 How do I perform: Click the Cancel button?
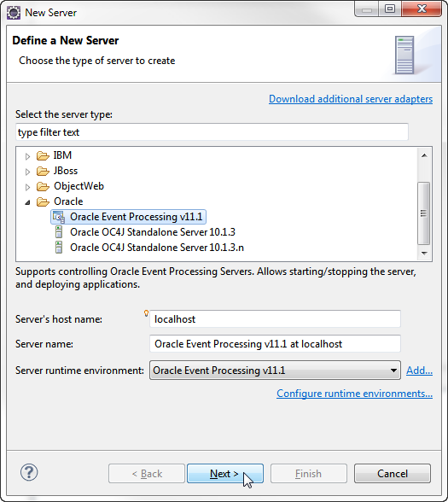(x=393, y=473)
